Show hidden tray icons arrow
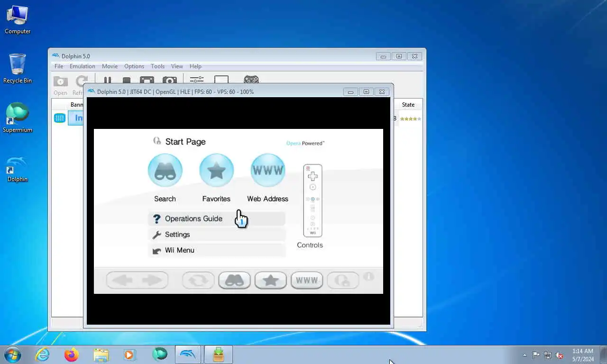Viewport: 607px width, 364px height. (x=524, y=355)
